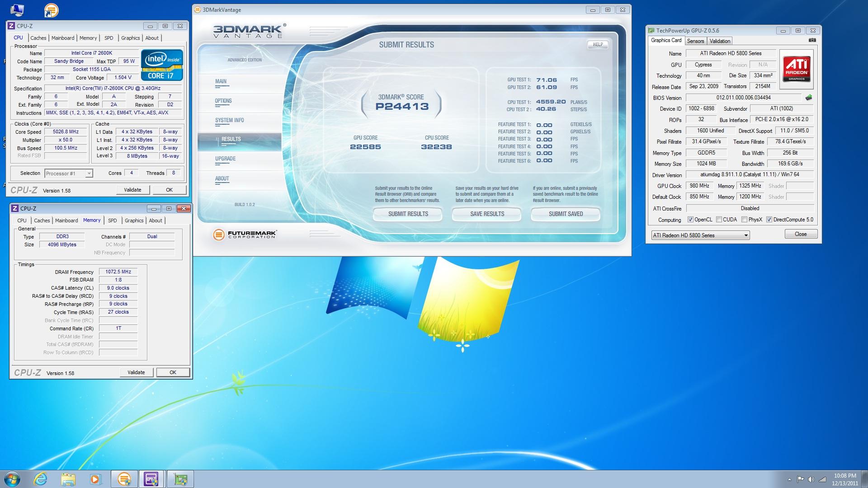The image size is (868, 488).
Task: Open the ATI Radeon HD 5800 Series dropdown
Action: pyautogui.click(x=700, y=235)
